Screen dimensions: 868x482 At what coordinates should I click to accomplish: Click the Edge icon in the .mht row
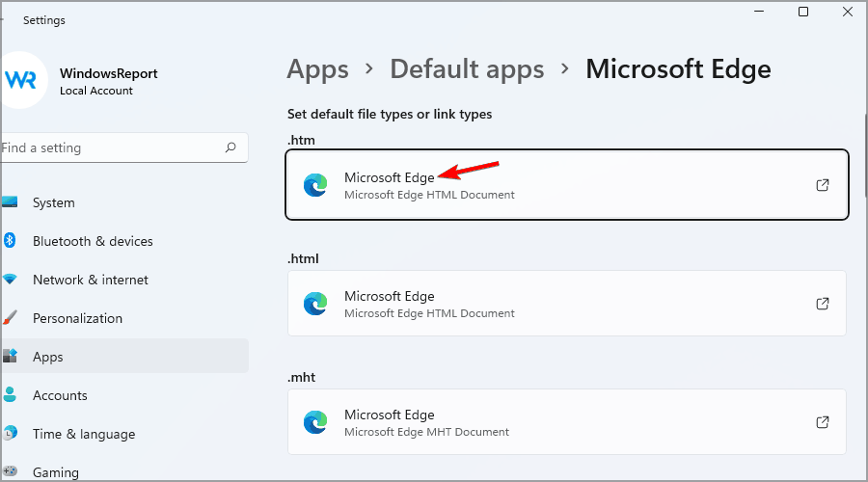tap(315, 422)
